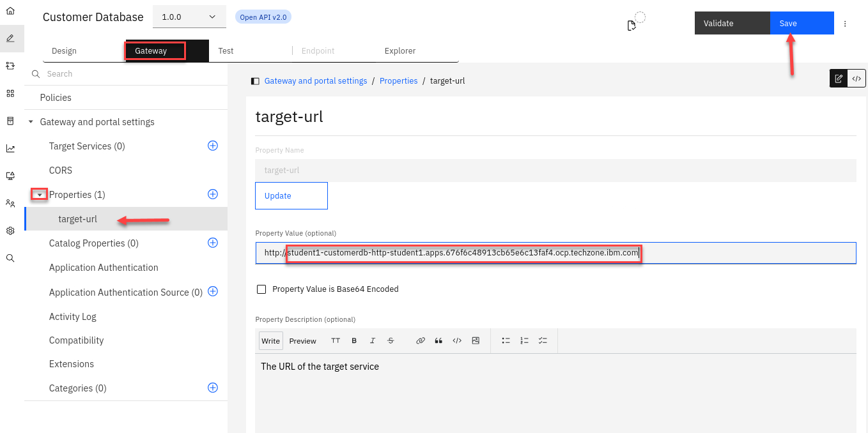Open the 1.0.0 version dropdown
The width and height of the screenshot is (868, 433).
pos(189,17)
